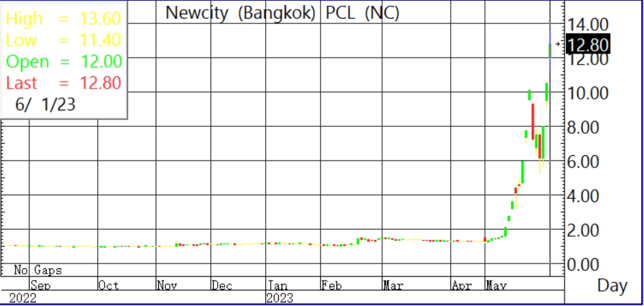Viewport: 644px width, 306px height.
Task: Click the No Gaps label
Action: pos(38,270)
